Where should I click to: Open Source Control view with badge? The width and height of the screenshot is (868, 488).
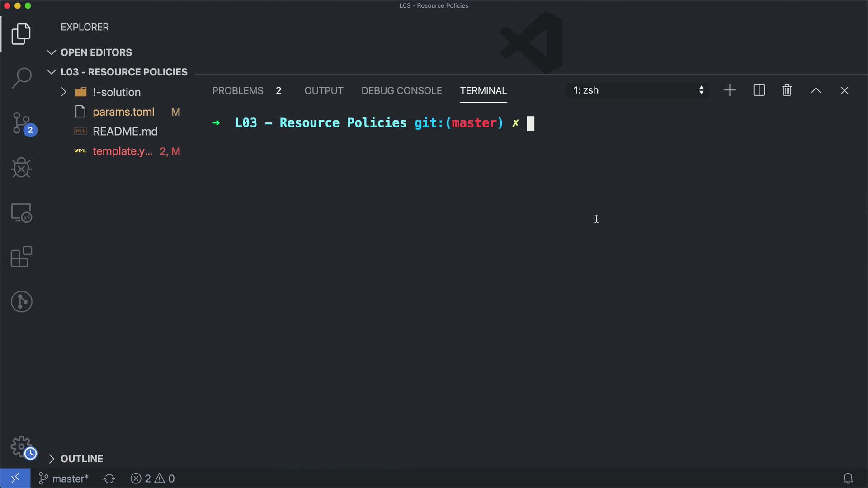coord(21,123)
